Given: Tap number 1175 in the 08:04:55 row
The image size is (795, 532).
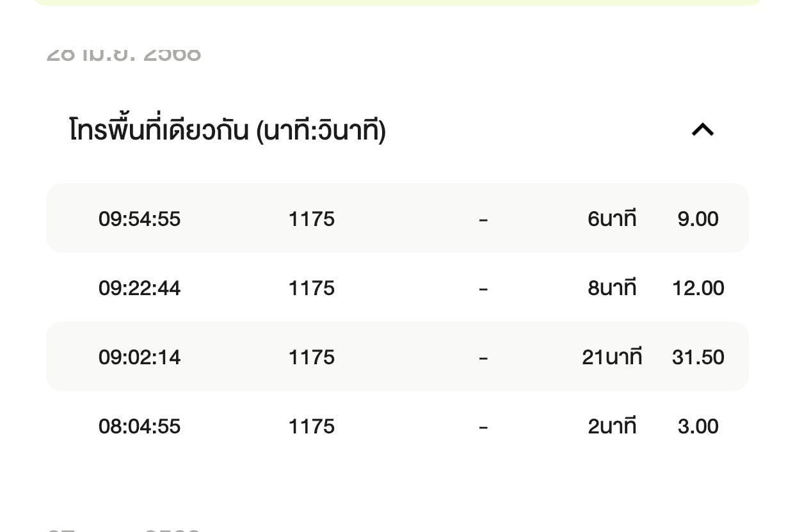Looking at the screenshot, I should [312, 426].
